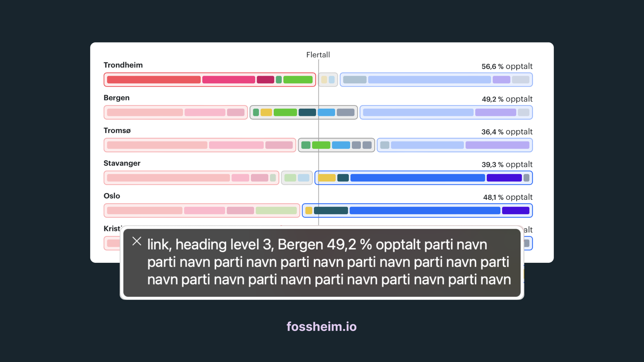Click Oslo's 48,1 % opptalt label

507,197
